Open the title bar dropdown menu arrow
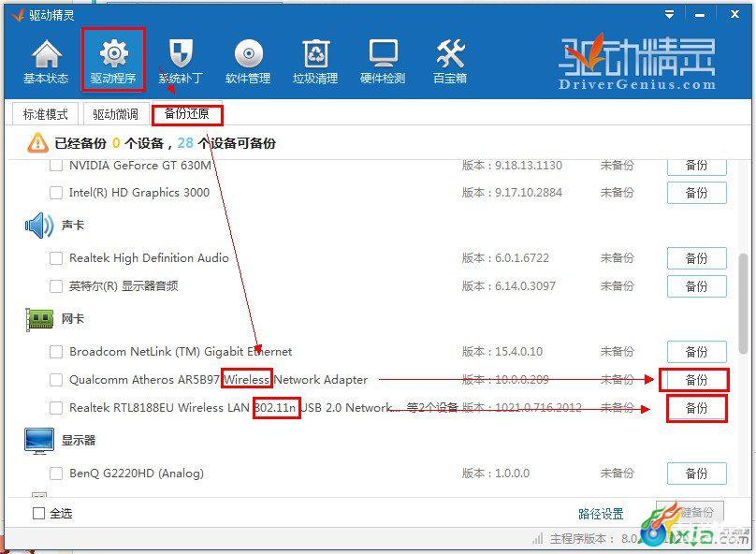The height and width of the screenshot is (554, 756). pos(669,14)
